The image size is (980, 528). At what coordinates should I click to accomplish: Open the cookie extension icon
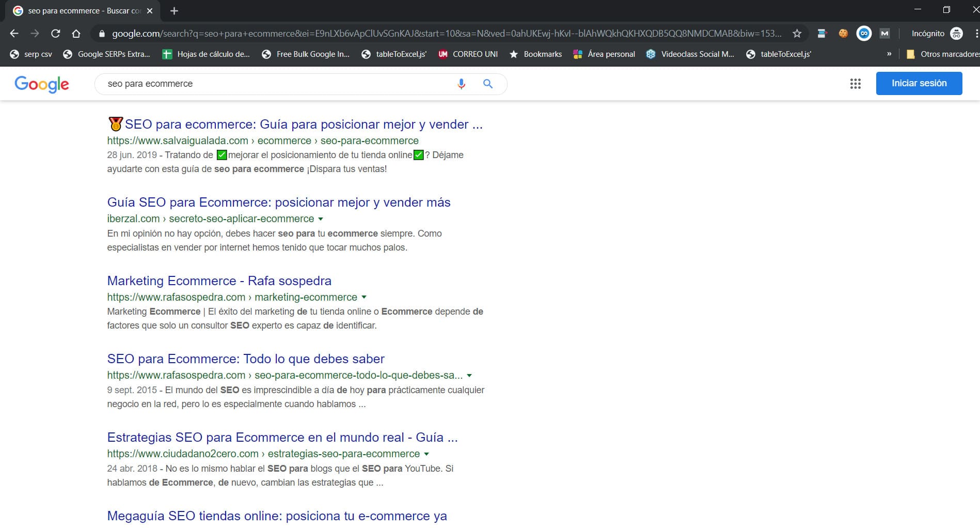point(843,34)
